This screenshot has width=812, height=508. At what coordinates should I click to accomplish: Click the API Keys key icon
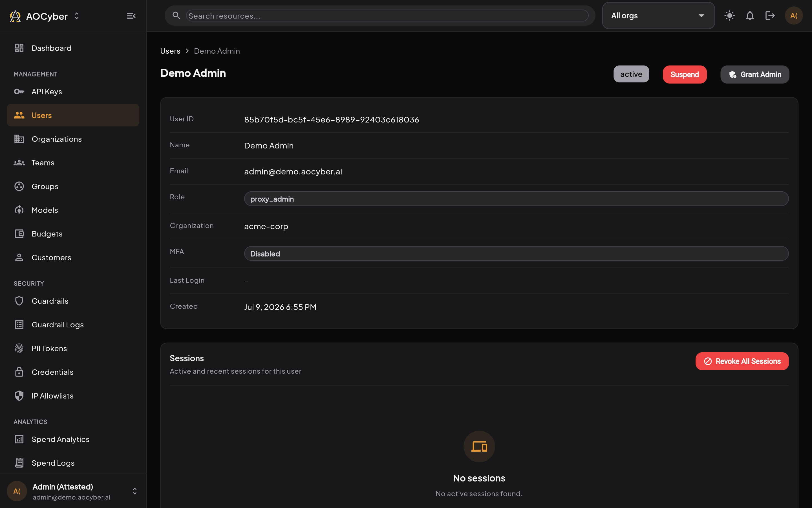[19, 91]
